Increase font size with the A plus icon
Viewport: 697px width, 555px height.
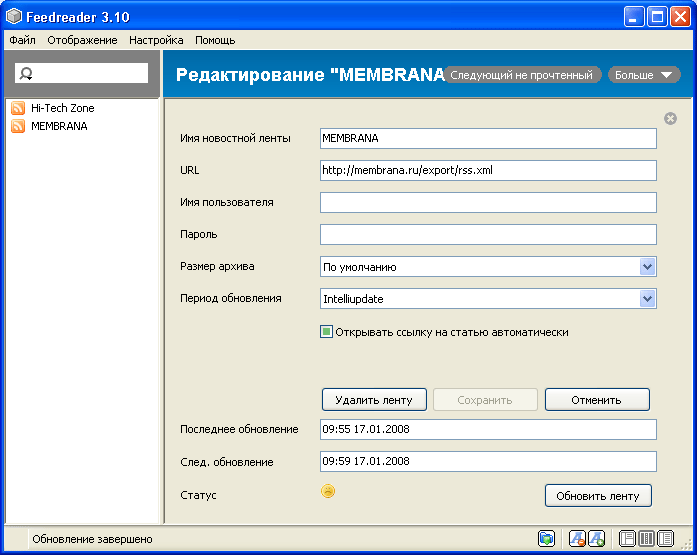pos(597,539)
